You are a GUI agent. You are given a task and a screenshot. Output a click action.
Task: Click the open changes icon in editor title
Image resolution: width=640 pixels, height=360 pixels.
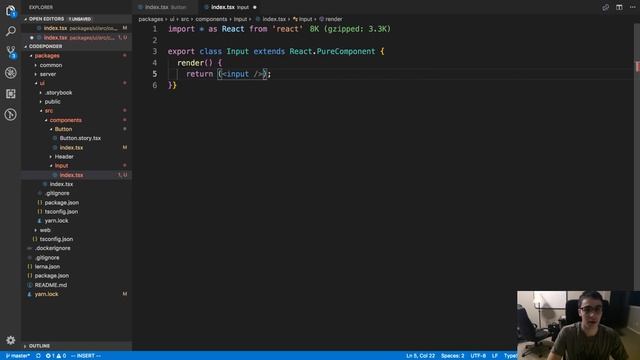[x=606, y=7]
